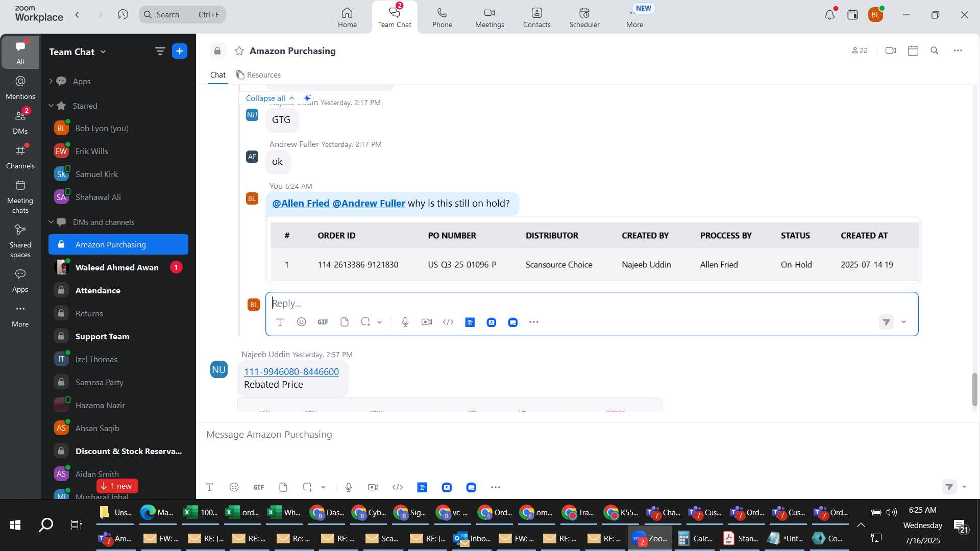Open the Calculator taskbar item
Image resolution: width=980 pixels, height=551 pixels.
695,538
